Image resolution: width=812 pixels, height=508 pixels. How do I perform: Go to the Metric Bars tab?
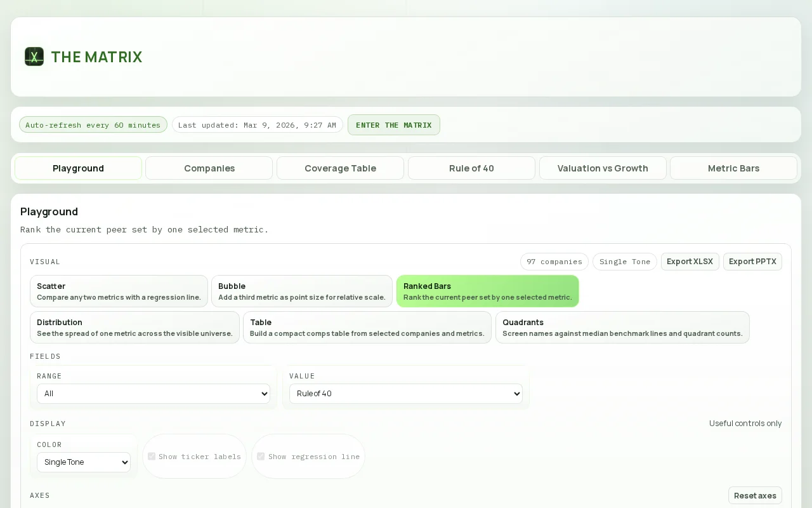pyautogui.click(x=733, y=168)
